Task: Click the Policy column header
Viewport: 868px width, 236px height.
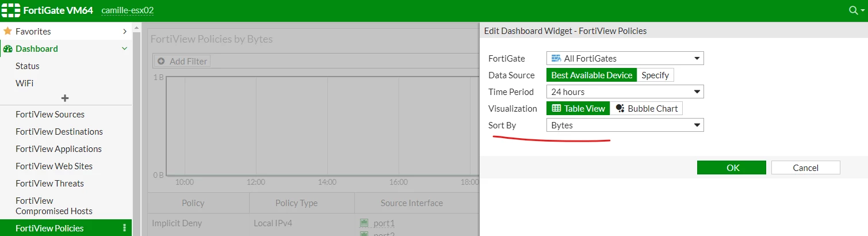Action: pyautogui.click(x=193, y=203)
